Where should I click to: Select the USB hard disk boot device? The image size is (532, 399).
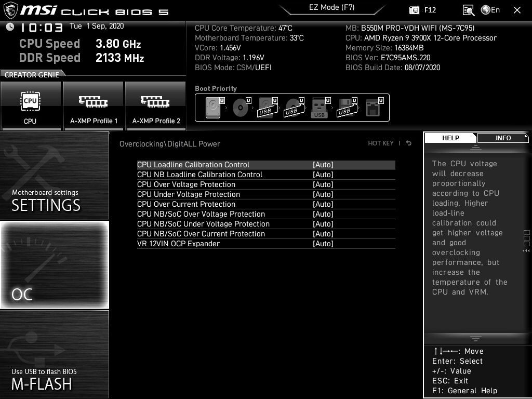click(x=268, y=108)
